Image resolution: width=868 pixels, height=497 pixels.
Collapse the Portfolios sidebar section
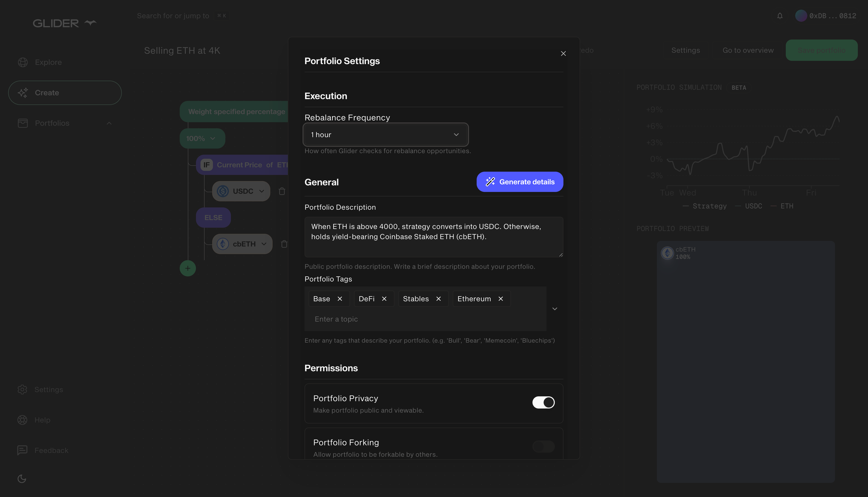tap(109, 123)
